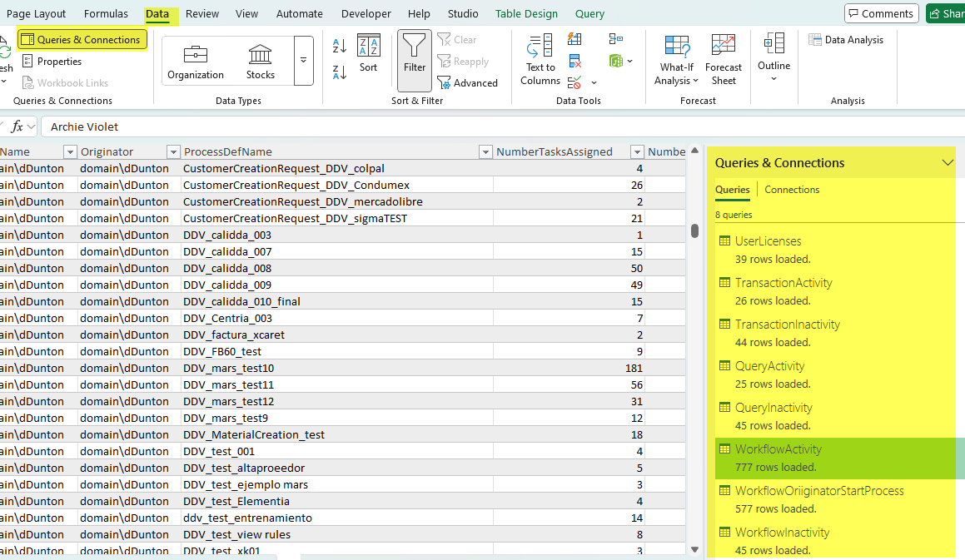Viewport: 965px width, 560px height.
Task: Select the Stocks data type
Action: (x=260, y=62)
